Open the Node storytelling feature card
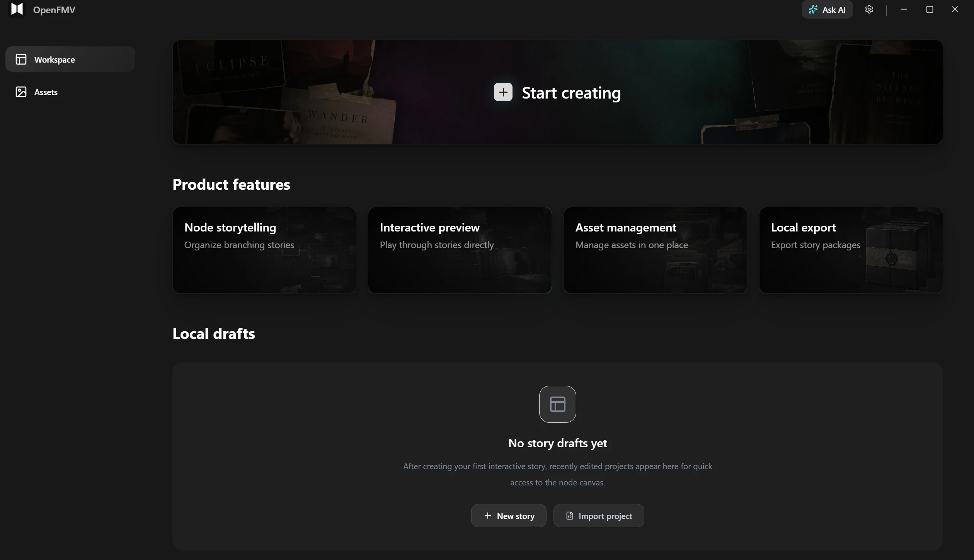 point(264,250)
